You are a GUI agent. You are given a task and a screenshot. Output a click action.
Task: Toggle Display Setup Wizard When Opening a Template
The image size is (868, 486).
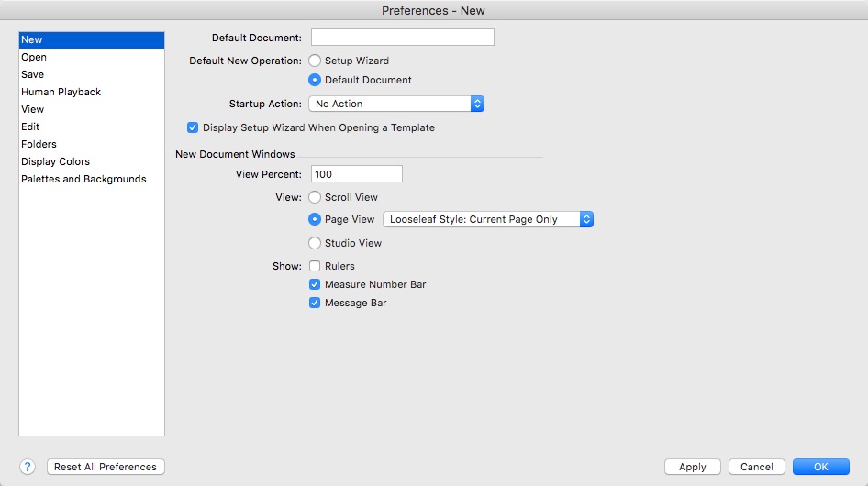pos(193,127)
